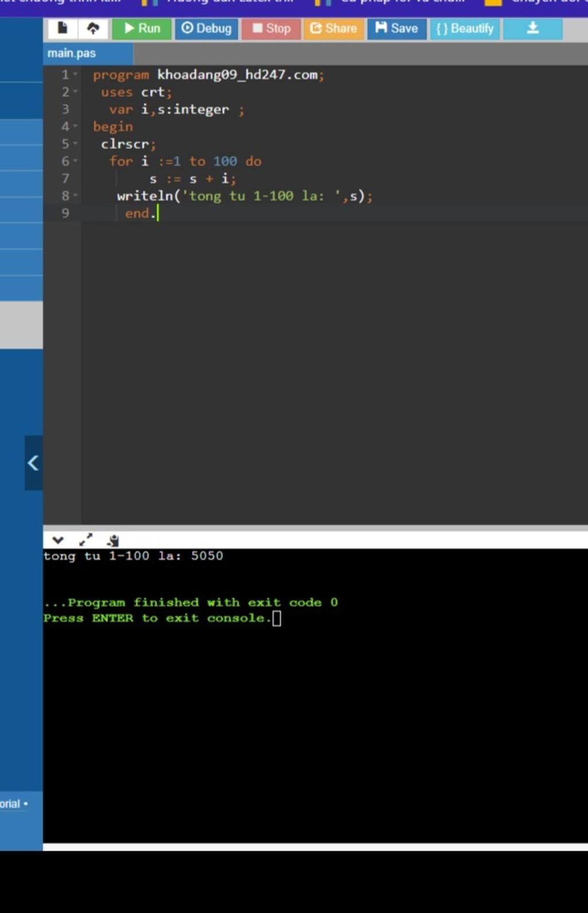
Task: Click 'Press ENTER to exit console' prompt
Action: tap(157, 618)
